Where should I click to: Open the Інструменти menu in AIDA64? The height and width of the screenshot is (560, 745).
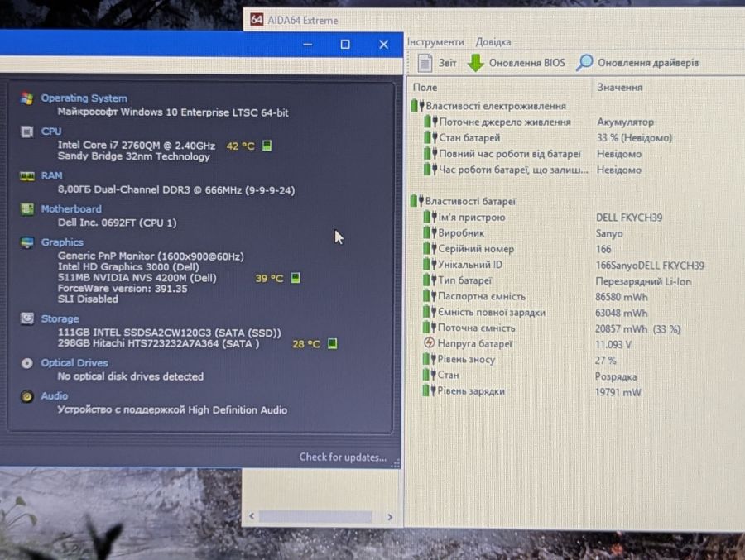click(435, 42)
